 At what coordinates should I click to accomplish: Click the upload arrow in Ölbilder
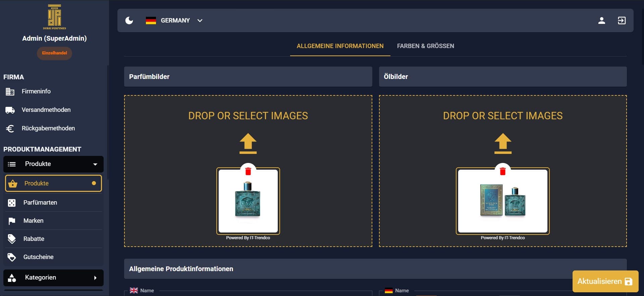pos(502,143)
